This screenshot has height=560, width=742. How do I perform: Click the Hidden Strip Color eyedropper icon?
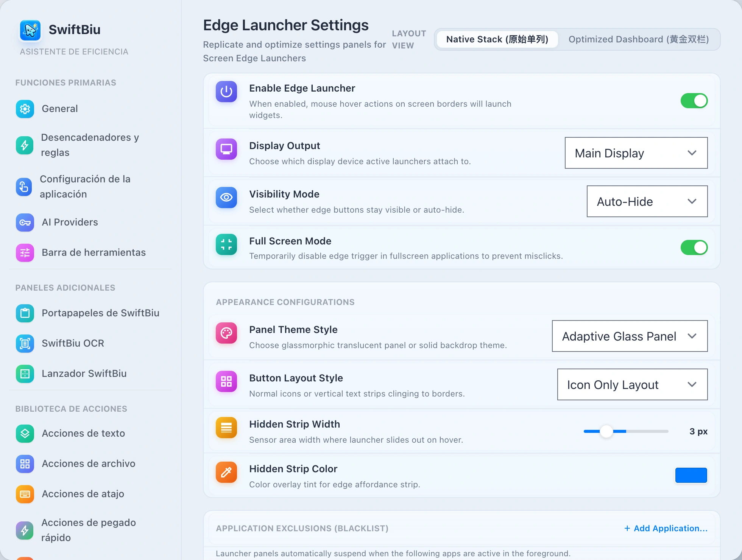(x=226, y=472)
